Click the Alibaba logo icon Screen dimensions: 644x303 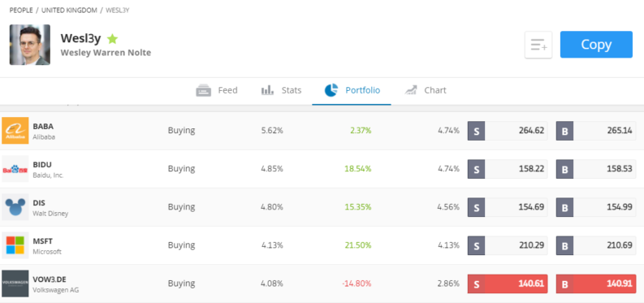coord(15,131)
